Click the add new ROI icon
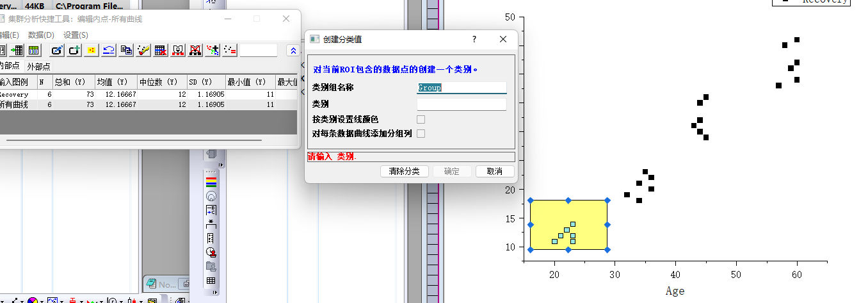 pyautogui.click(x=74, y=50)
